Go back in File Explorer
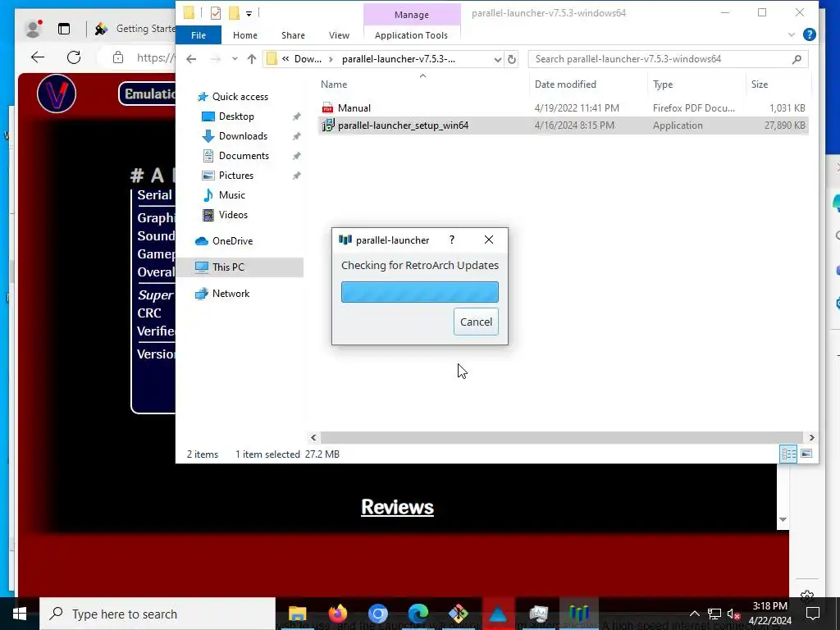 click(x=191, y=59)
